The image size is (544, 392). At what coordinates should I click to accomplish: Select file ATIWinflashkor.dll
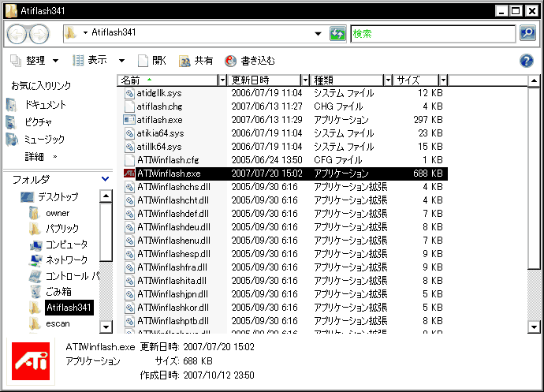[173, 308]
